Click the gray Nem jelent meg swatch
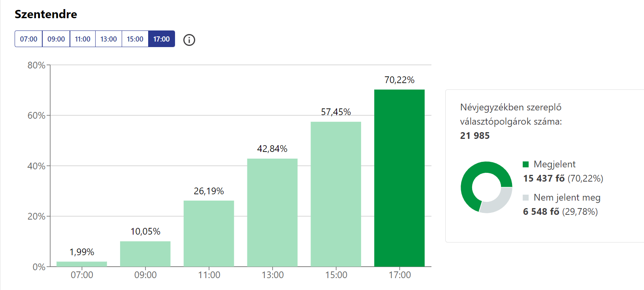The image size is (644, 290). tap(525, 197)
